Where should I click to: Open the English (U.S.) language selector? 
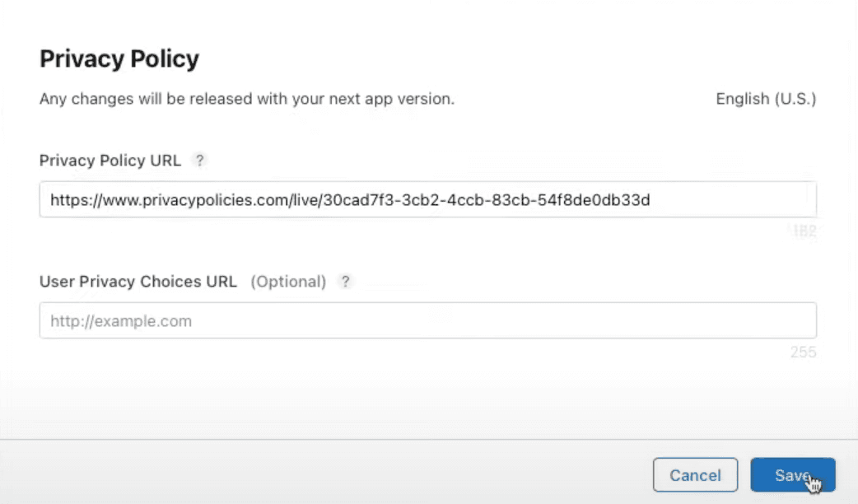(765, 99)
